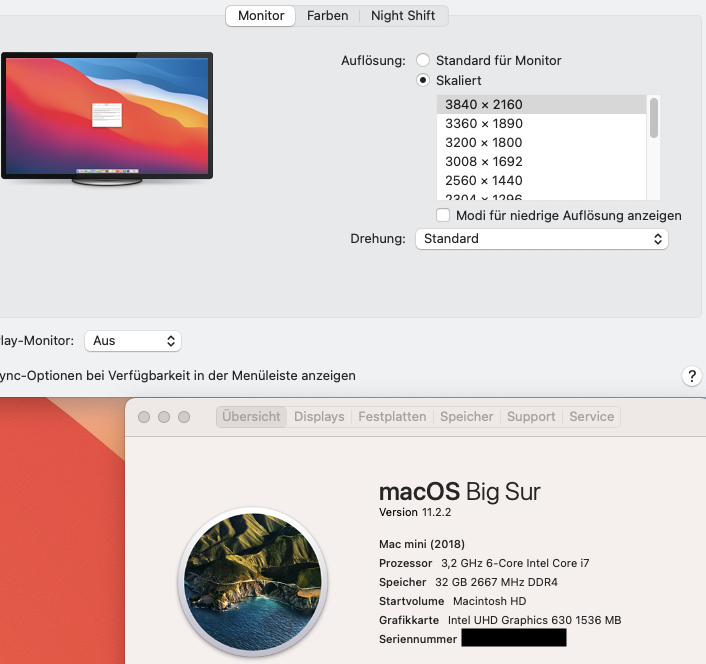Minimize the About This Mac window

coord(164,417)
